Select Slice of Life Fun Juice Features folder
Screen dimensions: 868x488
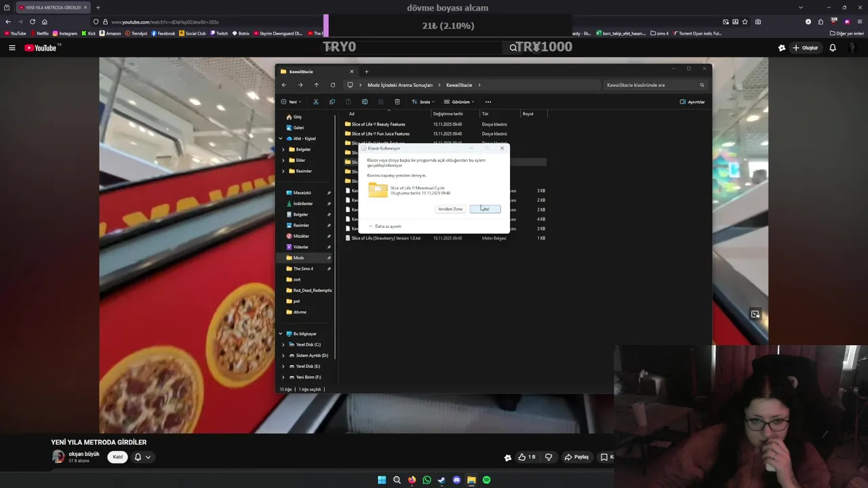[x=380, y=134]
